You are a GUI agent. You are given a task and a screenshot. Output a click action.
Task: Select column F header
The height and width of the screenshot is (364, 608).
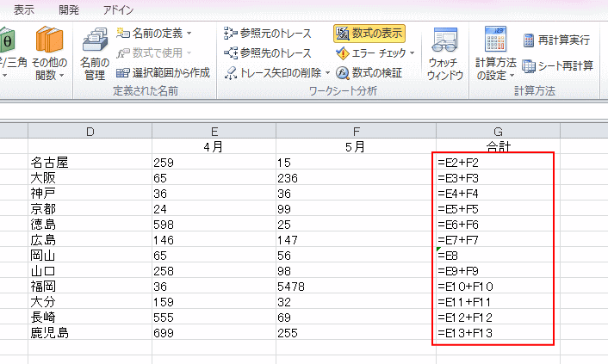[356, 132]
